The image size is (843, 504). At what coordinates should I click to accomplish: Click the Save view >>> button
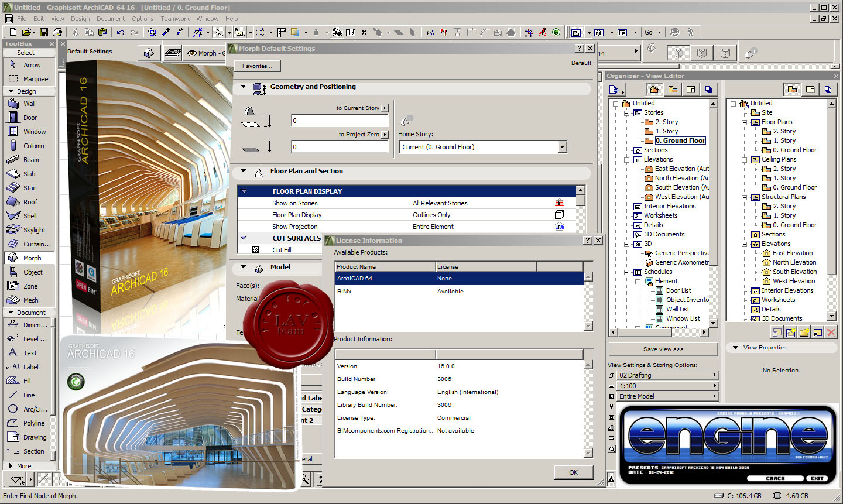tap(663, 349)
